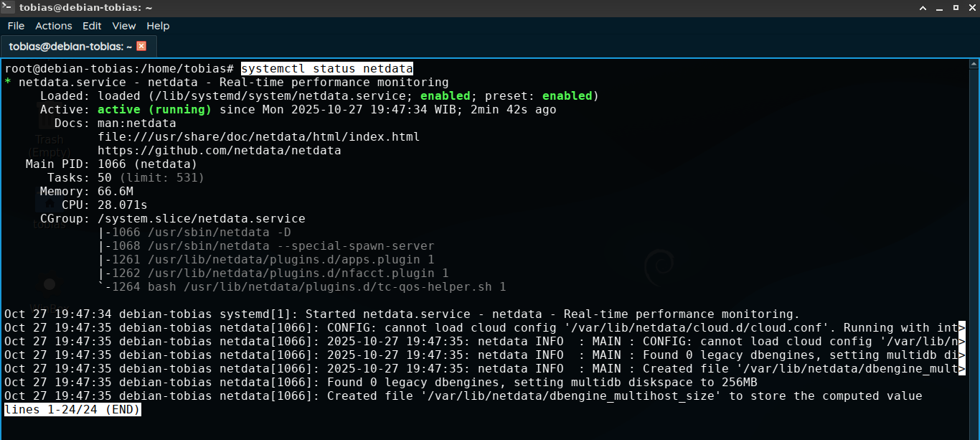Screen dimensions: 980x440
Task: Open the Actions menu
Action: click(x=54, y=26)
